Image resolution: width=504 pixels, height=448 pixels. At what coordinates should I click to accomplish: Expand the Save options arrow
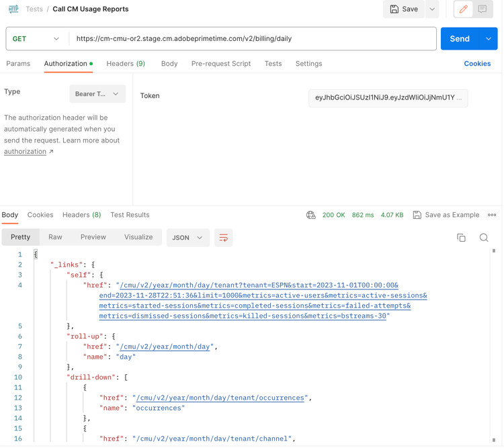tap(432, 9)
